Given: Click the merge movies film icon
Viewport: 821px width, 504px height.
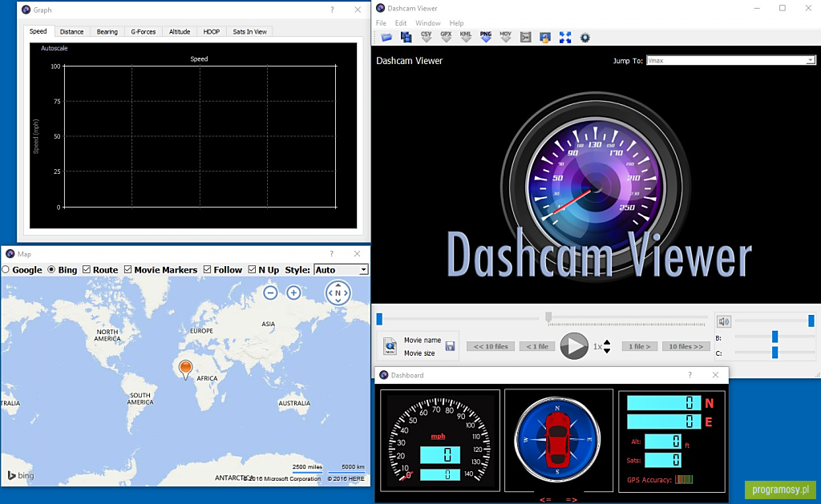Looking at the screenshot, I should pos(525,37).
